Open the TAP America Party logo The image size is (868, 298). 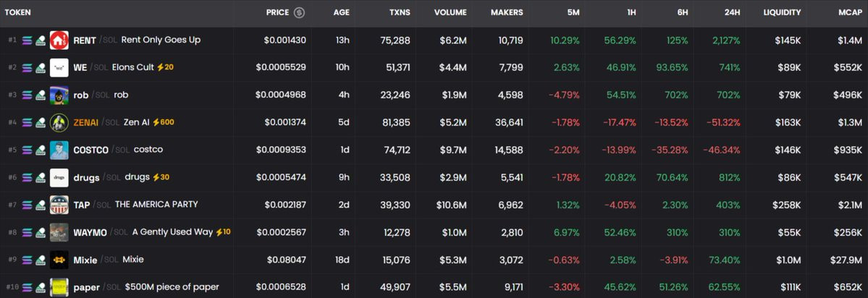pyautogui.click(x=59, y=205)
